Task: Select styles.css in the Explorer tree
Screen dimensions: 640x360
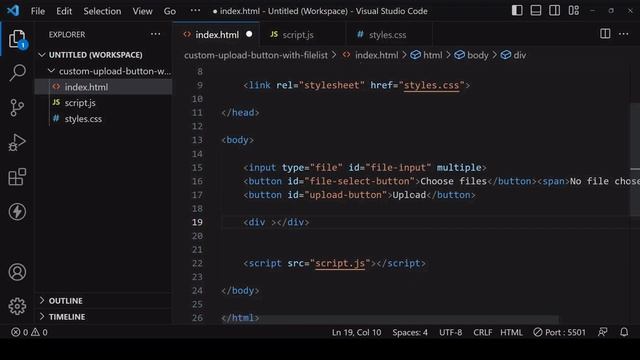Action: 103,119
